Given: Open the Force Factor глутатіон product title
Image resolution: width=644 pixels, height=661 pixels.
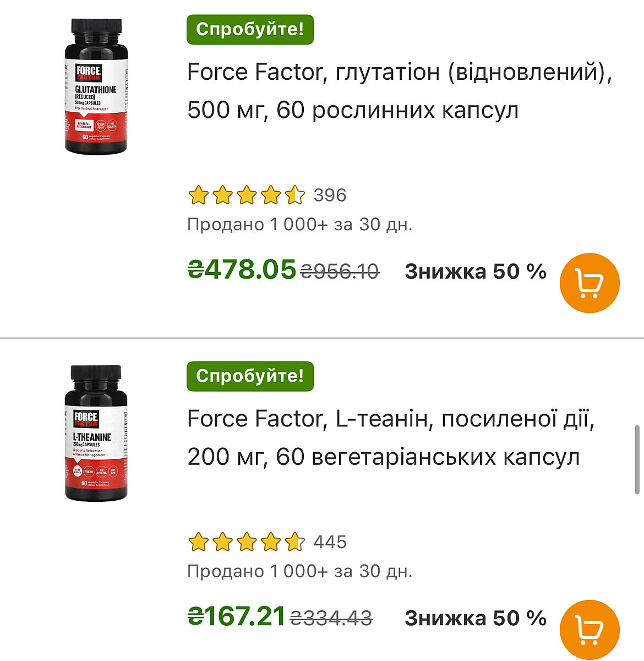Looking at the screenshot, I should pyautogui.click(x=399, y=91).
